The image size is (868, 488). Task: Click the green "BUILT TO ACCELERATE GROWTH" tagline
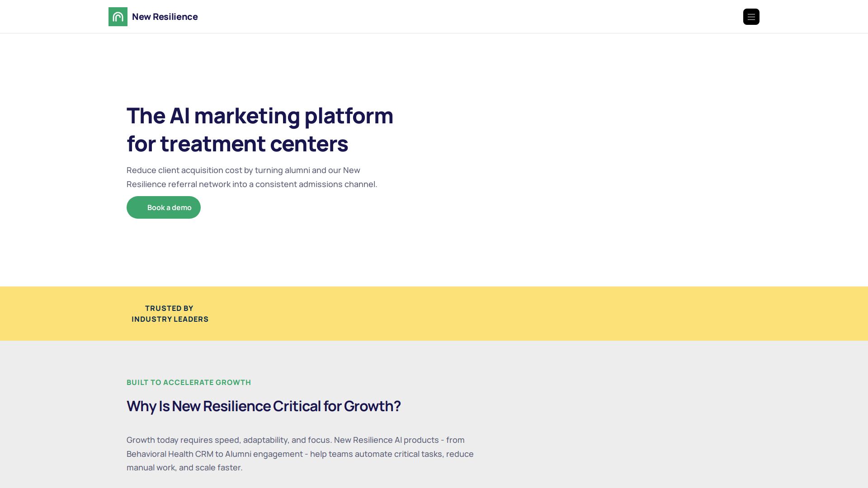click(189, 382)
